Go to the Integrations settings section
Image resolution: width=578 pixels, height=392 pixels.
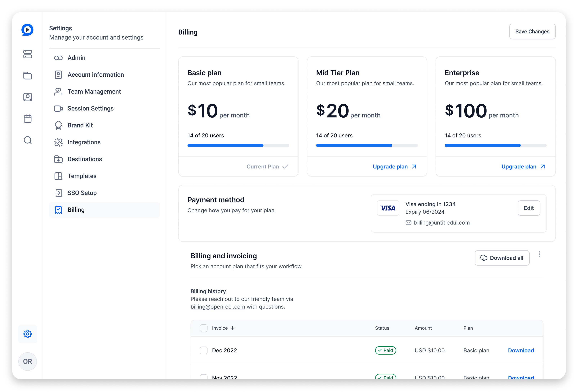tap(84, 142)
